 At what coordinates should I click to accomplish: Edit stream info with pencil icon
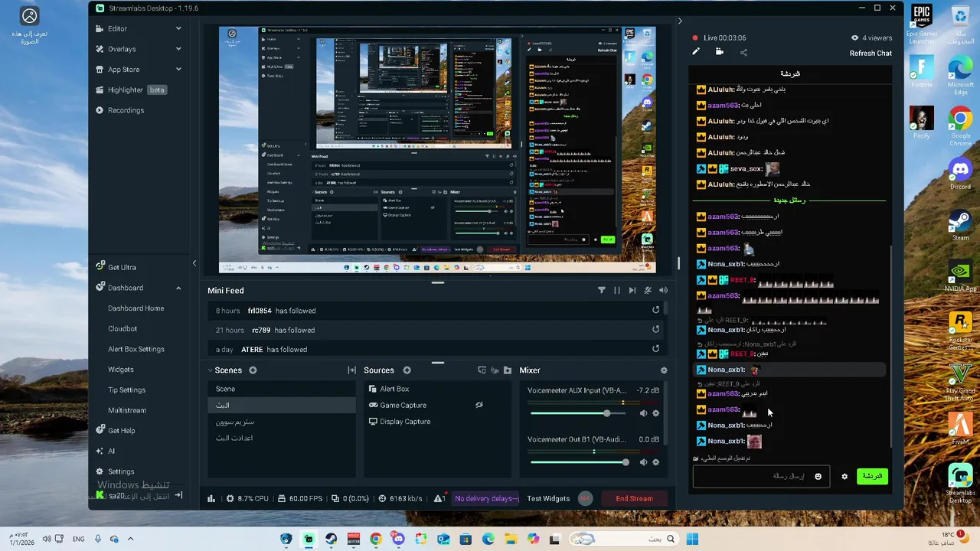coord(696,52)
